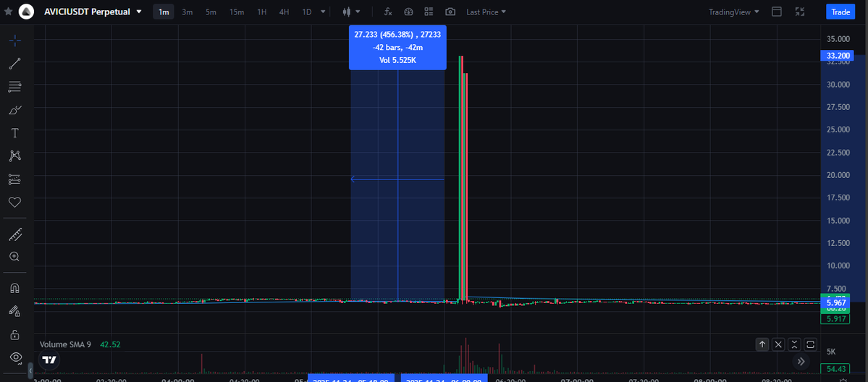
Task: Select the crosshair cursor tool
Action: click(x=15, y=40)
